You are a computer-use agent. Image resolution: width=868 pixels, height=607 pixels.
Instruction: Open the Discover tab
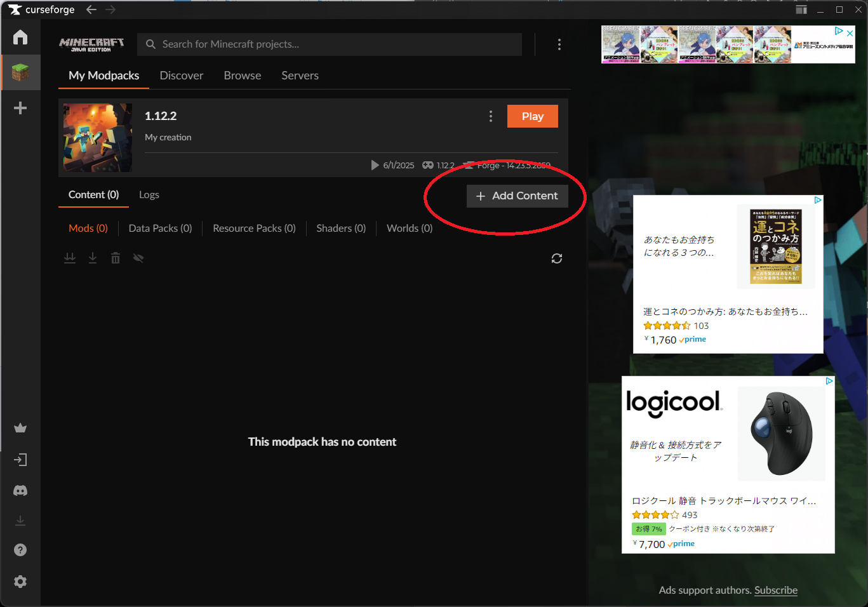[x=182, y=76]
